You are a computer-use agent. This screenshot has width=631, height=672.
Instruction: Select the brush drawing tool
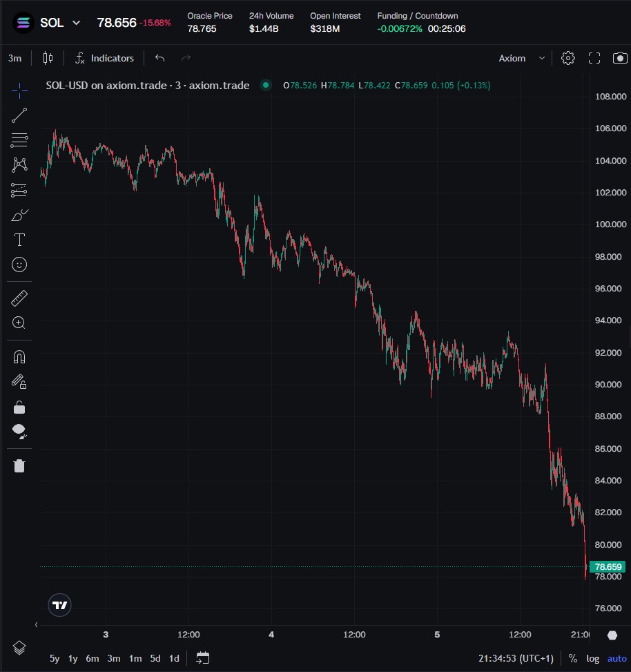tap(19, 215)
